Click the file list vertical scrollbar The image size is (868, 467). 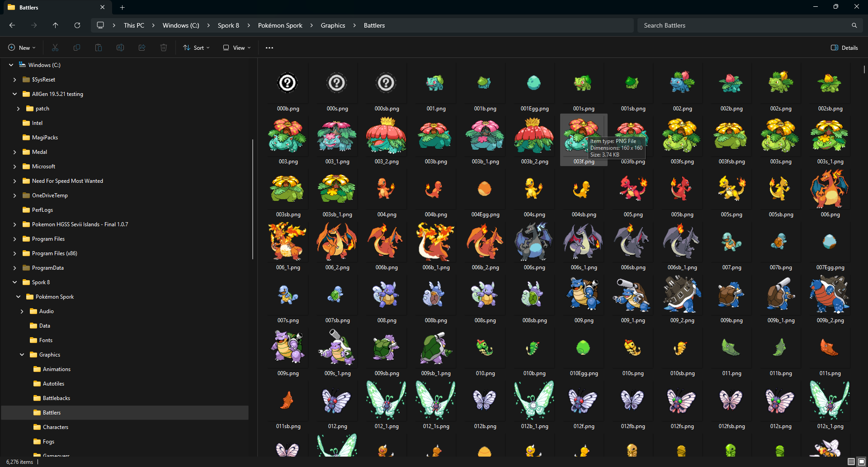[x=864, y=69]
